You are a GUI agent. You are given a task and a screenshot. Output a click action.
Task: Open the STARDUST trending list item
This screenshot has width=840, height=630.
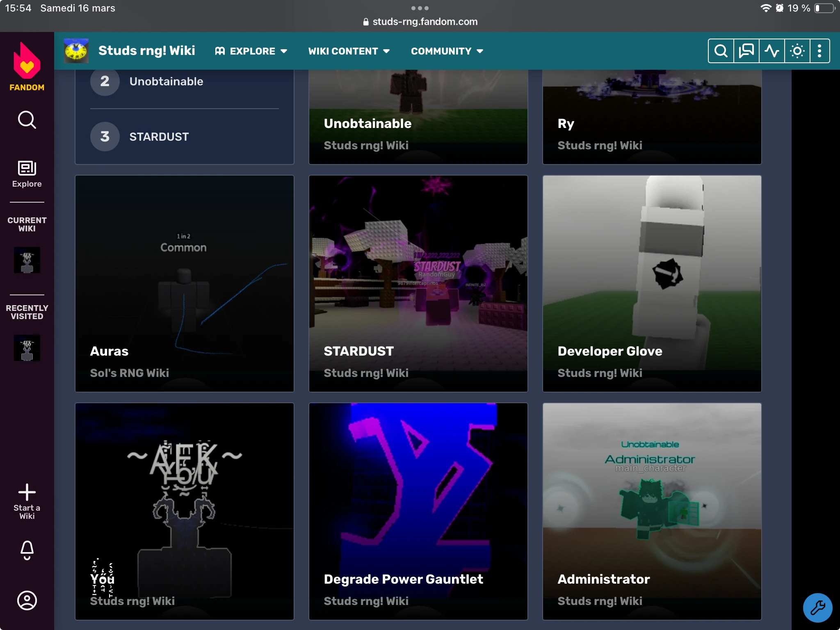point(159,137)
